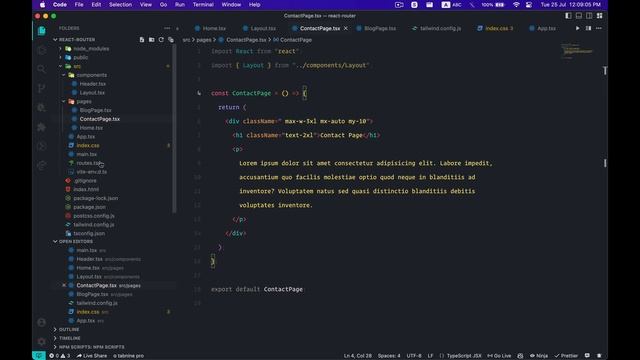Click UTF-8 encoding in status bar

(x=414, y=356)
